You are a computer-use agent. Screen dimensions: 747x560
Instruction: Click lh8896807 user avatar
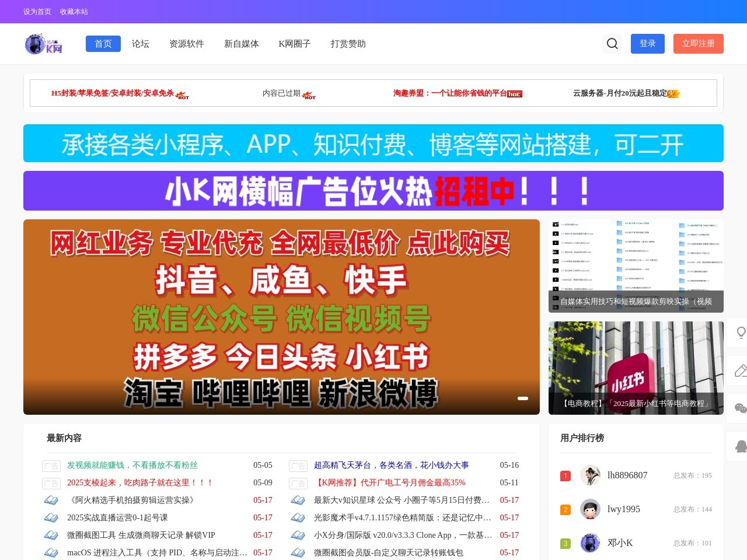pyautogui.click(x=590, y=475)
